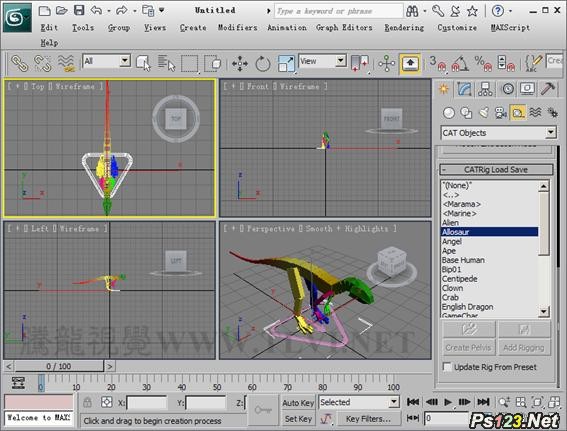The height and width of the screenshot is (431, 567).
Task: Click the Add Rigging button
Action: click(524, 347)
